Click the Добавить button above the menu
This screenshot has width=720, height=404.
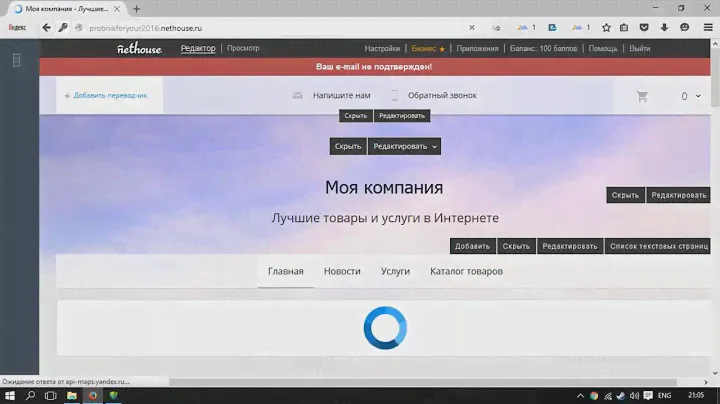point(472,246)
